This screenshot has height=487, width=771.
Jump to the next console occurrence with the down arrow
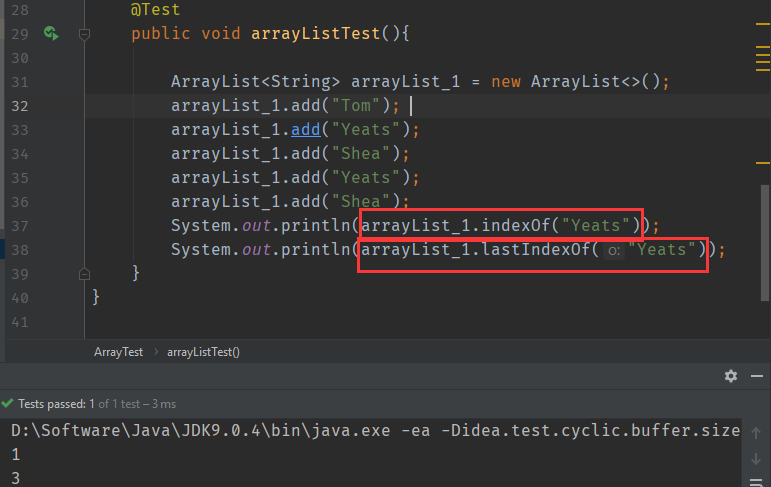[756, 458]
